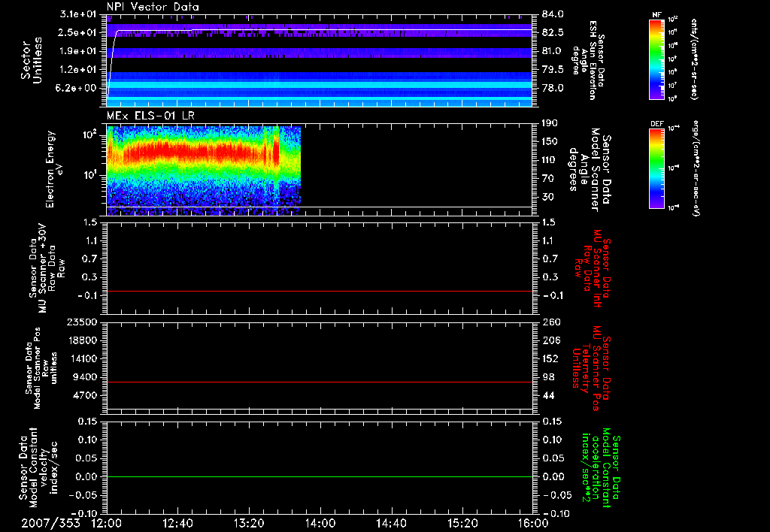Click the Model Scanner Pos Raw axis label
770x532 pixels.
[x=41, y=368]
